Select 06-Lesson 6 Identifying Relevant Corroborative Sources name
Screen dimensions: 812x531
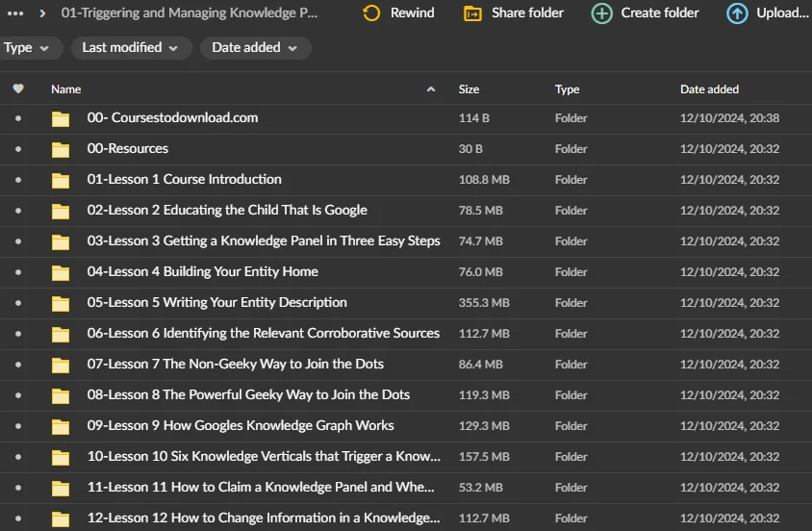(x=263, y=333)
